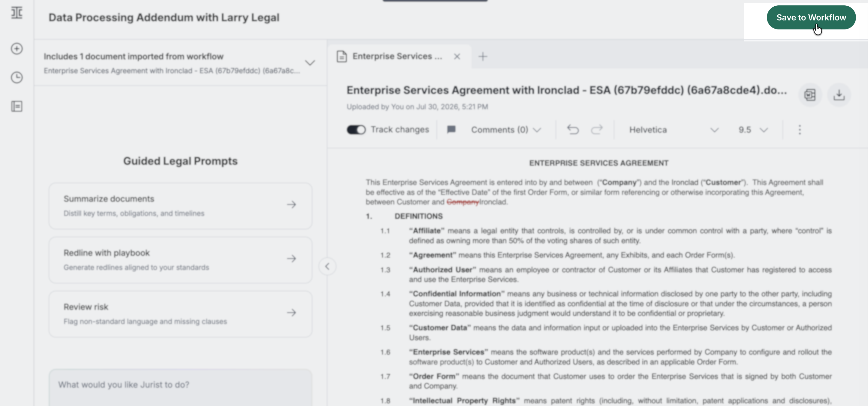Close the Enterprise Services tab
The height and width of the screenshot is (406, 868).
tap(457, 56)
